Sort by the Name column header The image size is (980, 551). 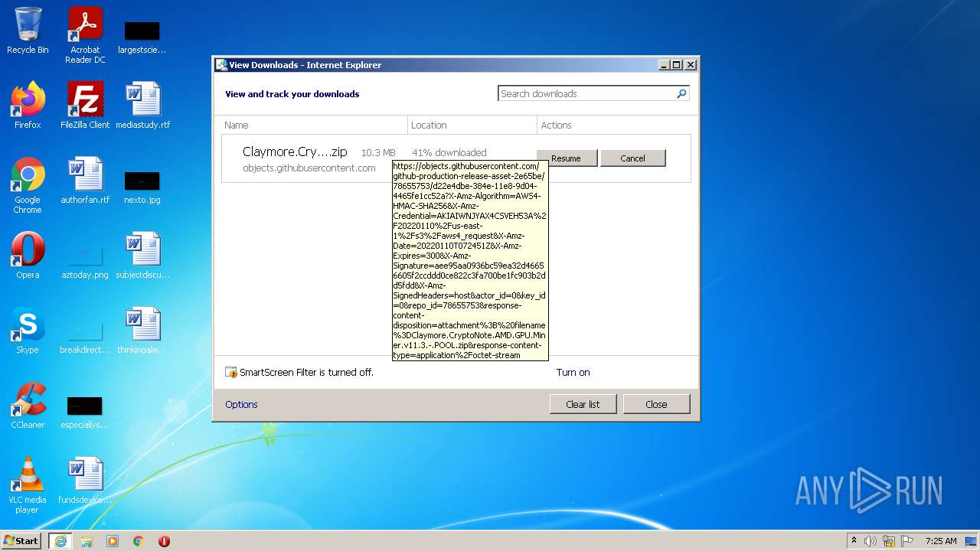coord(315,125)
